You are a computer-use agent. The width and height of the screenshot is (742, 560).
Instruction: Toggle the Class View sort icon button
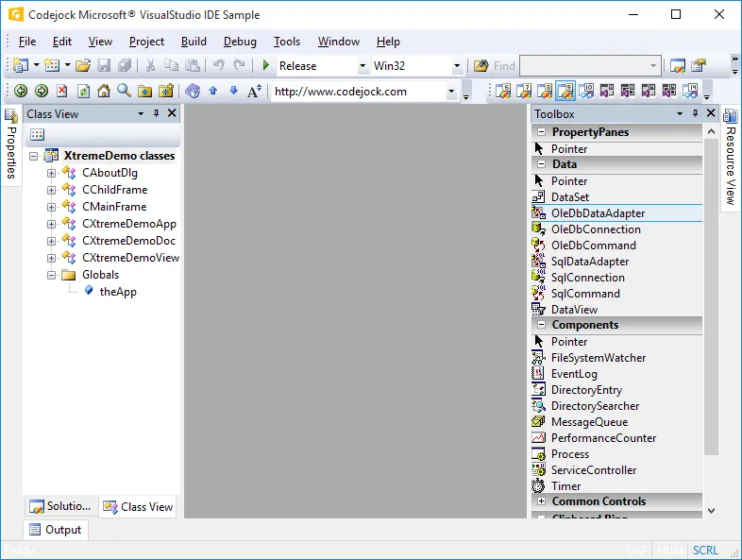(38, 134)
